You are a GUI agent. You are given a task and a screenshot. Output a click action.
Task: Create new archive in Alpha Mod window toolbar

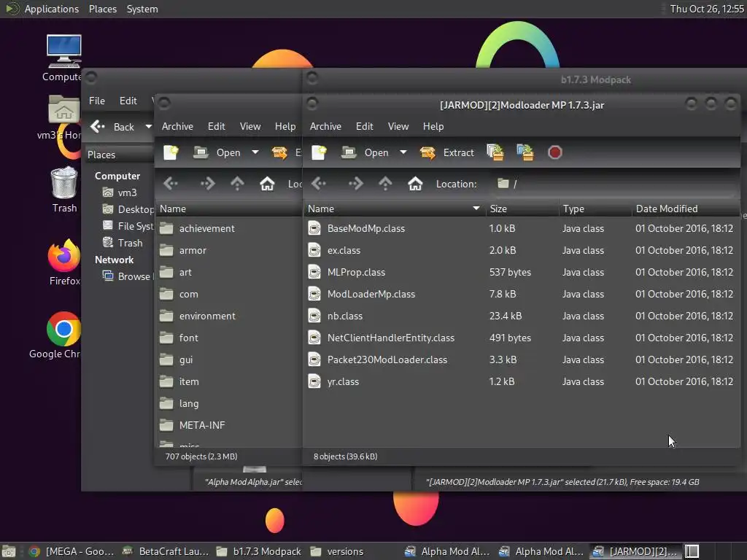pos(171,152)
